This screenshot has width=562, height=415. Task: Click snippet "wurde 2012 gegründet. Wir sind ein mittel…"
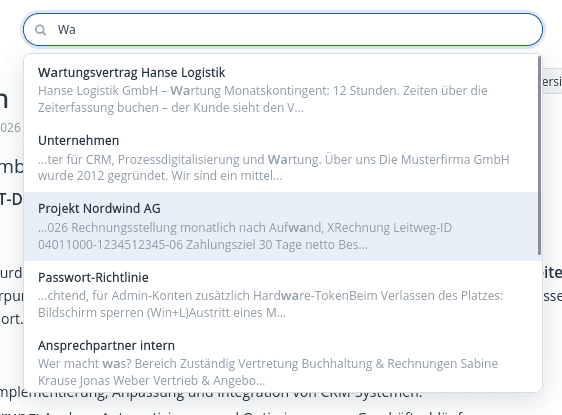pos(160,176)
